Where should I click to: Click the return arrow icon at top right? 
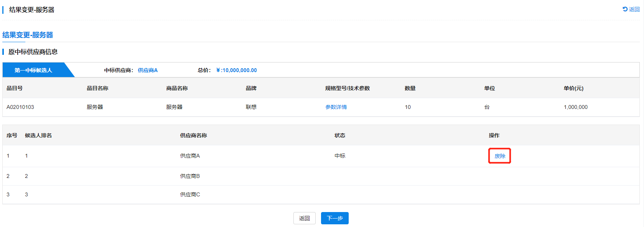point(625,9)
